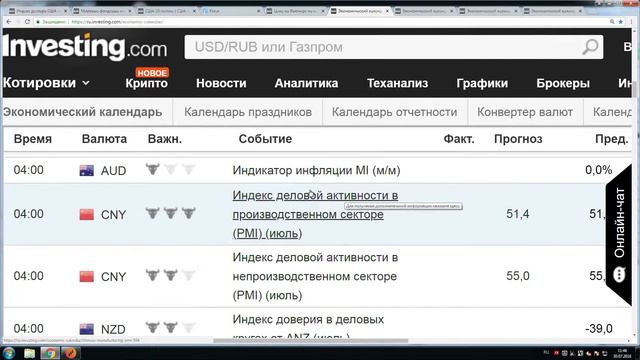This screenshot has width=640, height=360.
Task: Click the Событие column header
Action: click(265, 139)
